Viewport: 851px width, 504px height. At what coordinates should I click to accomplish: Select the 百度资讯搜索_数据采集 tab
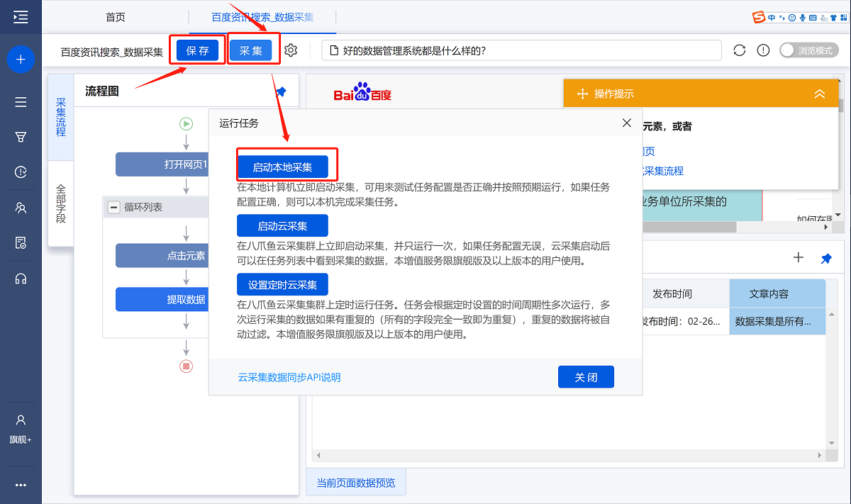click(x=262, y=17)
